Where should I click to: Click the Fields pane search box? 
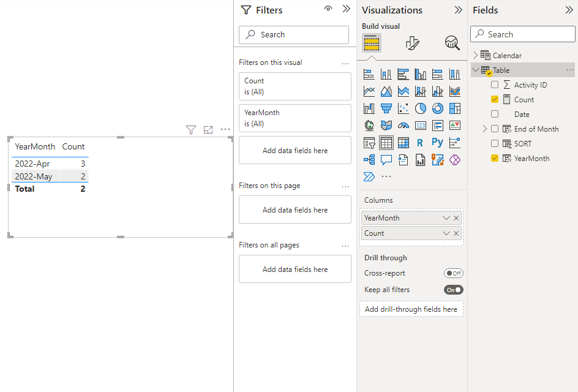523,34
